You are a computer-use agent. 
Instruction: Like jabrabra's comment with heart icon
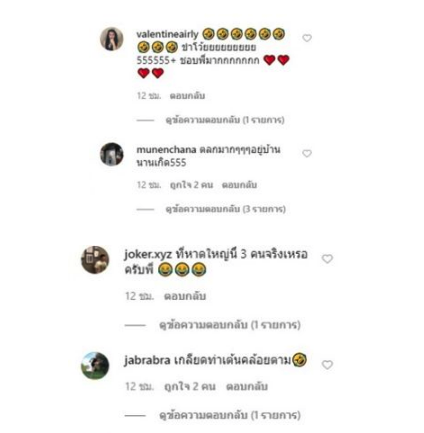pos(327,365)
